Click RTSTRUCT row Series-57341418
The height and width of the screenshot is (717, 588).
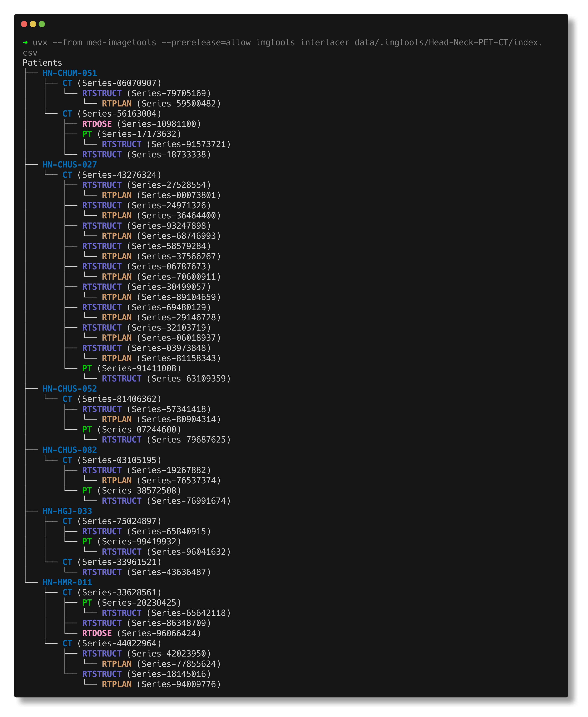coord(147,409)
